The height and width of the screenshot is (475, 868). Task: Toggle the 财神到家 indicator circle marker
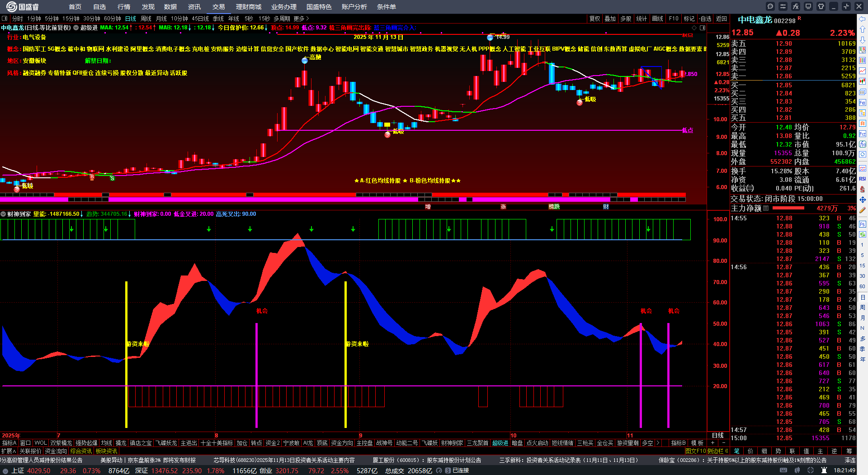pyautogui.click(x=3, y=214)
